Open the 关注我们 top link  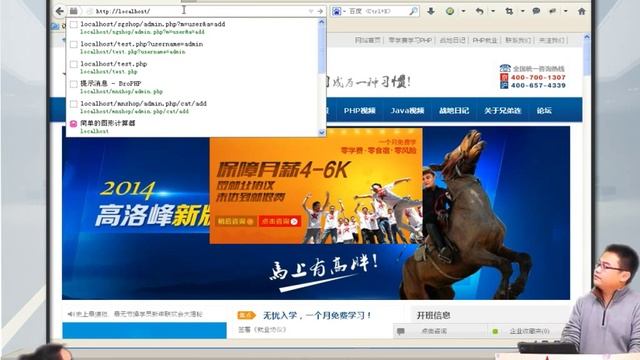tap(551, 40)
